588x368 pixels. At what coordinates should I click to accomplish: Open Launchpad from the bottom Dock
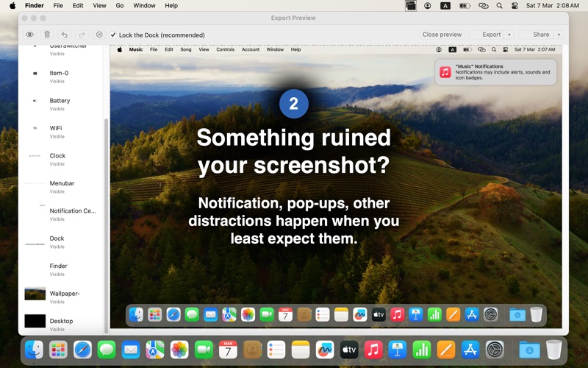pos(58,350)
